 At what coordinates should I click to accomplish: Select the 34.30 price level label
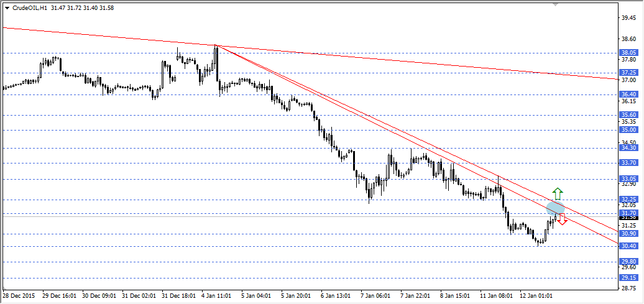click(x=628, y=148)
